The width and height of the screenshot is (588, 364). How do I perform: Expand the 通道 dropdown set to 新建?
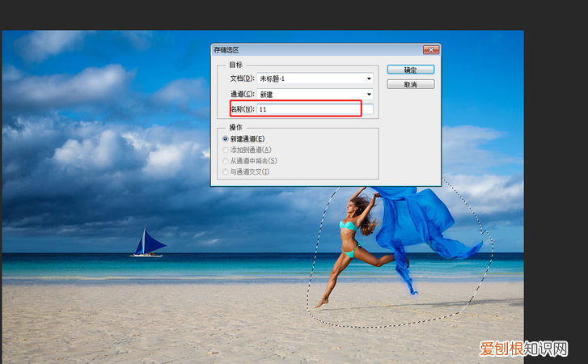(314, 94)
